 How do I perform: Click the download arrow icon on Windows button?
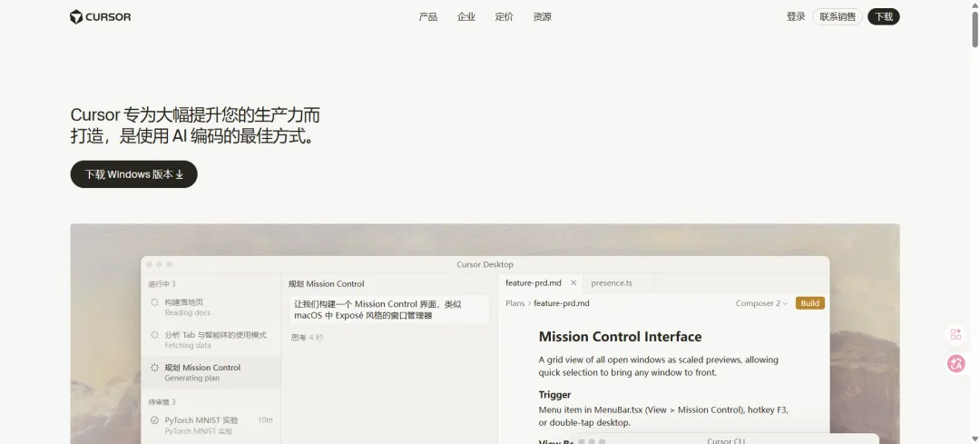180,174
